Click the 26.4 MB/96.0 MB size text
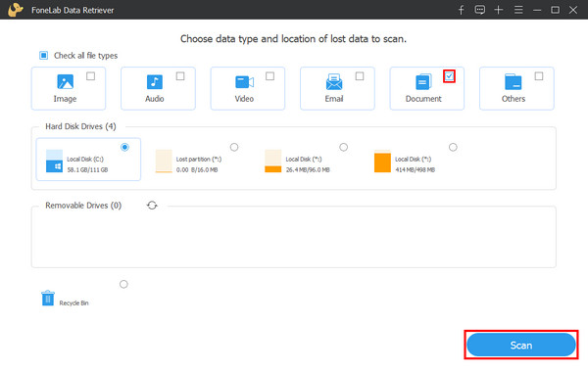The height and width of the screenshot is (371, 588). 308,169
